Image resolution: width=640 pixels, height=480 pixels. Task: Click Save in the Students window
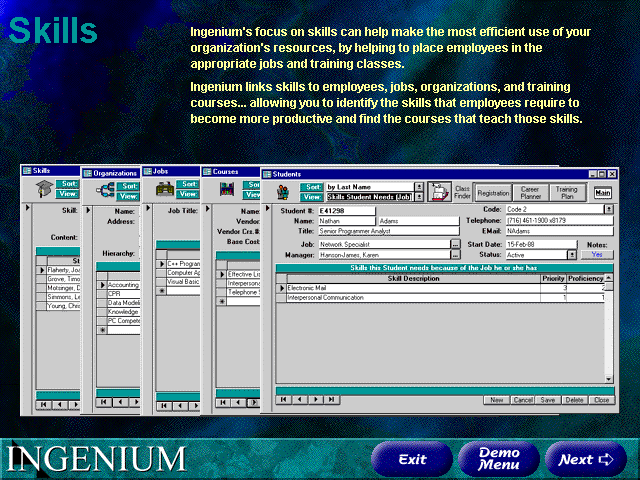(x=547, y=399)
